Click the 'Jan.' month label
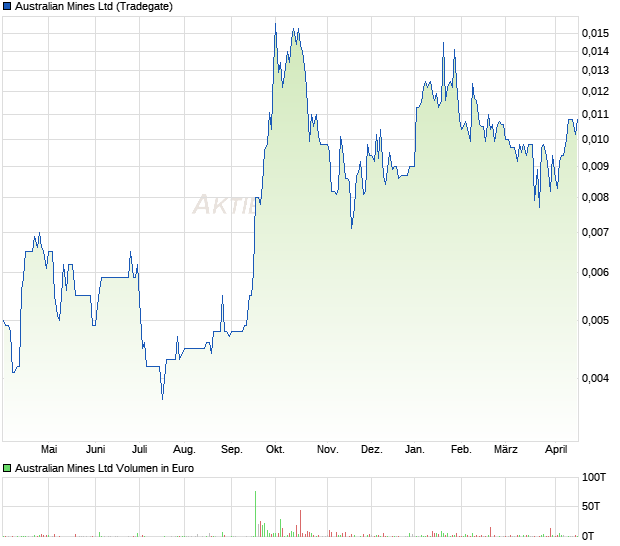This screenshot has height=546, width=620. point(415,450)
